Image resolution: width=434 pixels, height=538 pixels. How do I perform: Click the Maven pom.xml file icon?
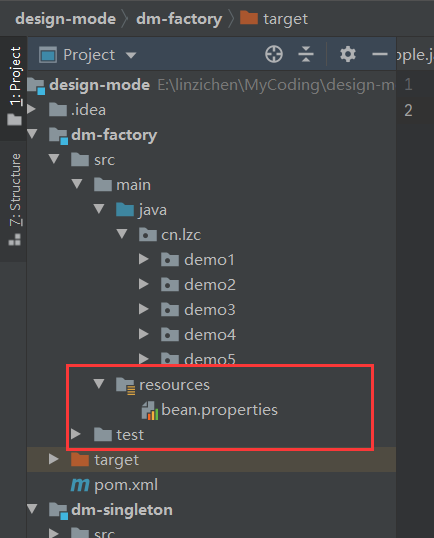click(80, 485)
